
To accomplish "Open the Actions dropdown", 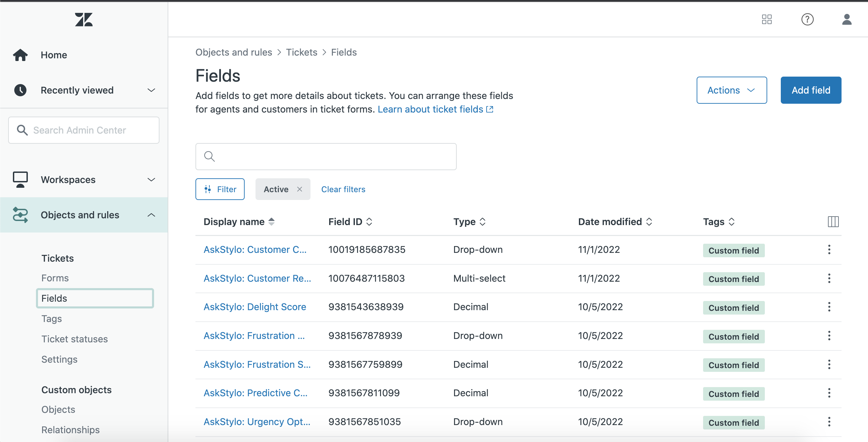I will click(732, 90).
